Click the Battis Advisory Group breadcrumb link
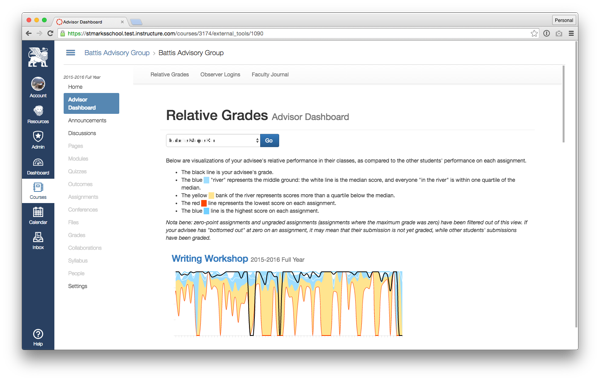This screenshot has height=381, width=600. click(117, 53)
